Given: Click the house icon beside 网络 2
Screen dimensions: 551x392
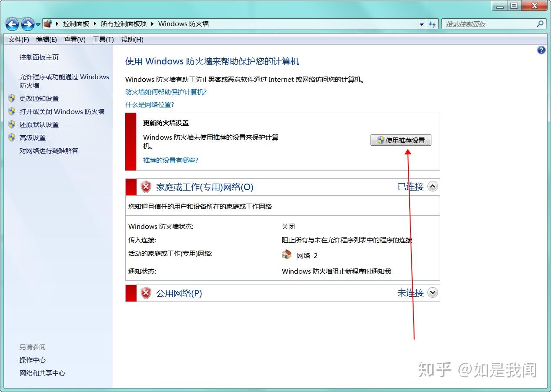Looking at the screenshot, I should tap(287, 255).
